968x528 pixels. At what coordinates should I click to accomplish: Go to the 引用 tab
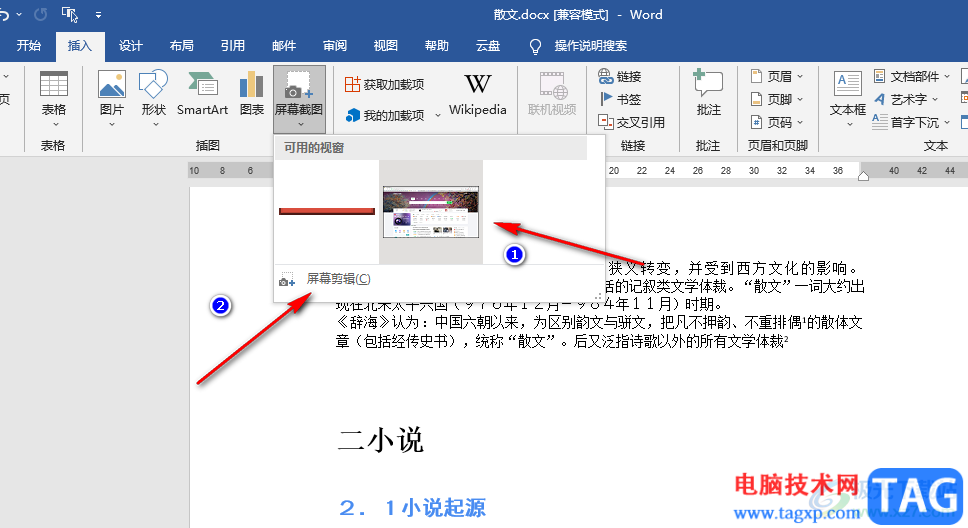233,46
